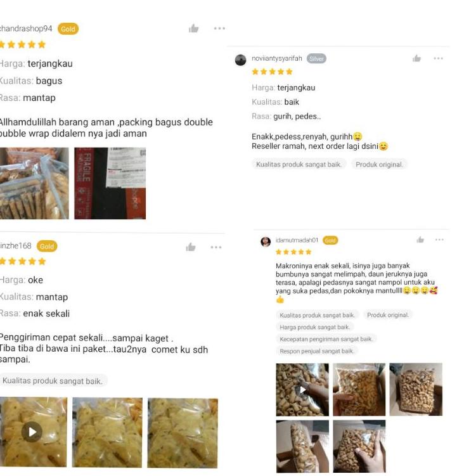Like idamutmadah01's review with thumbs-up

[x=420, y=240]
